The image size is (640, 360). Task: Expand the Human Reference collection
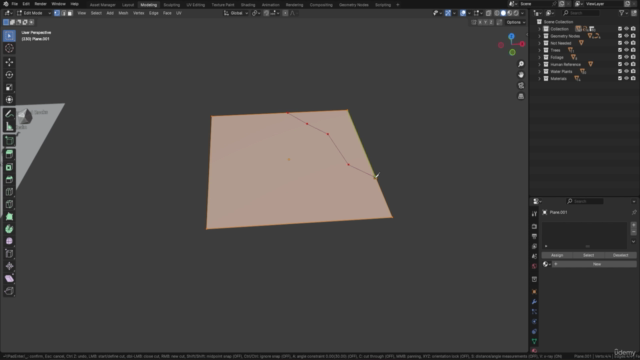click(x=540, y=64)
